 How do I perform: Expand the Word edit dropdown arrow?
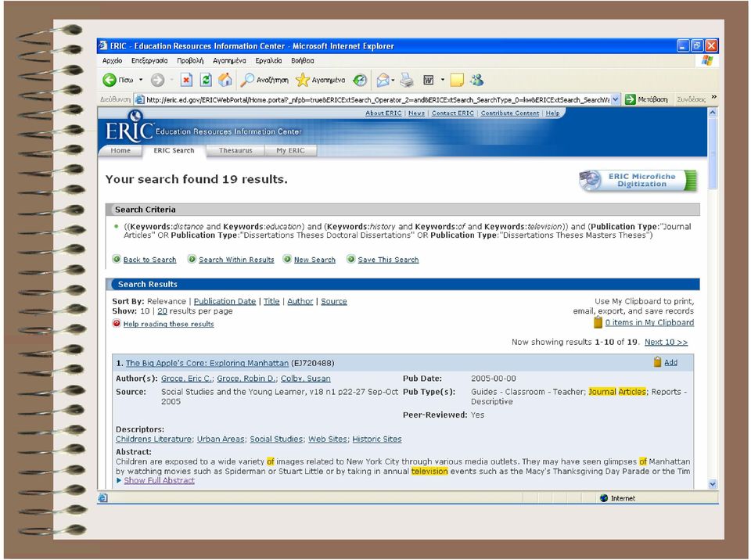pos(443,80)
